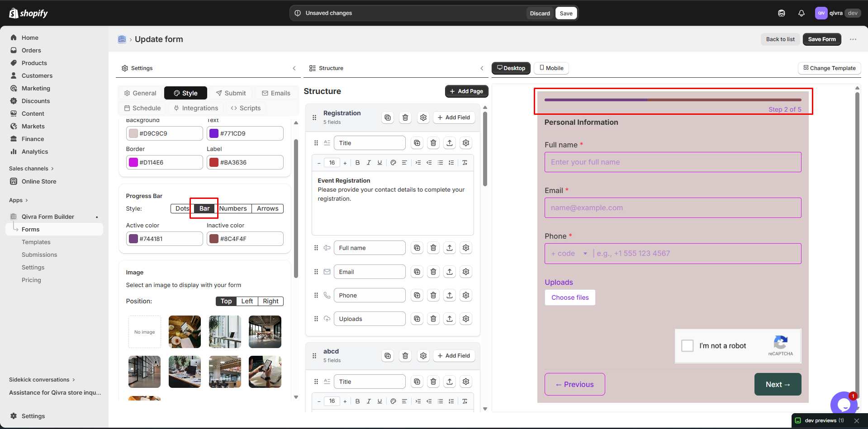
Task: Select Numbers progress bar style
Action: pos(233,208)
